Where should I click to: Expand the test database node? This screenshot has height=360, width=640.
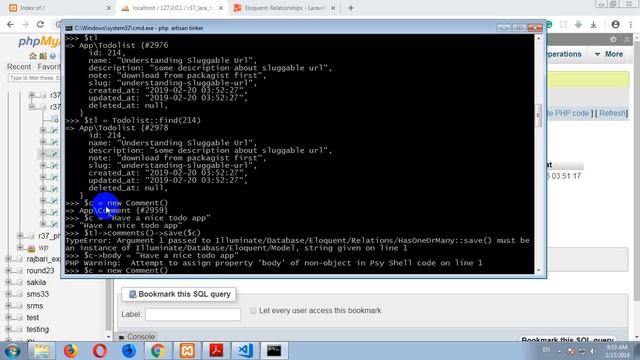9,318
